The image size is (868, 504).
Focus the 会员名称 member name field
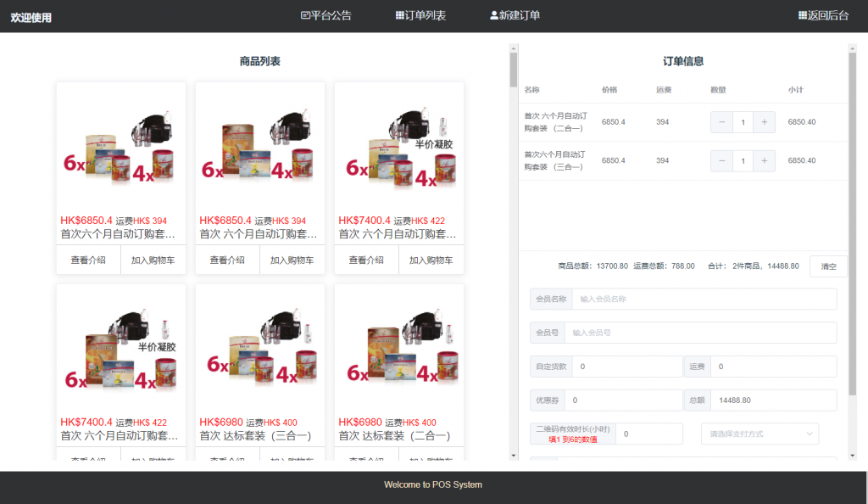[704, 300]
